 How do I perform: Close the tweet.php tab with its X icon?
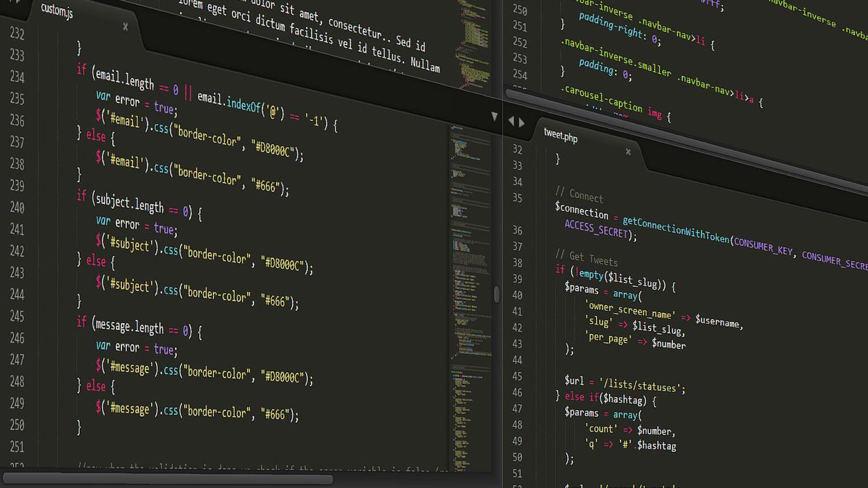(627, 152)
